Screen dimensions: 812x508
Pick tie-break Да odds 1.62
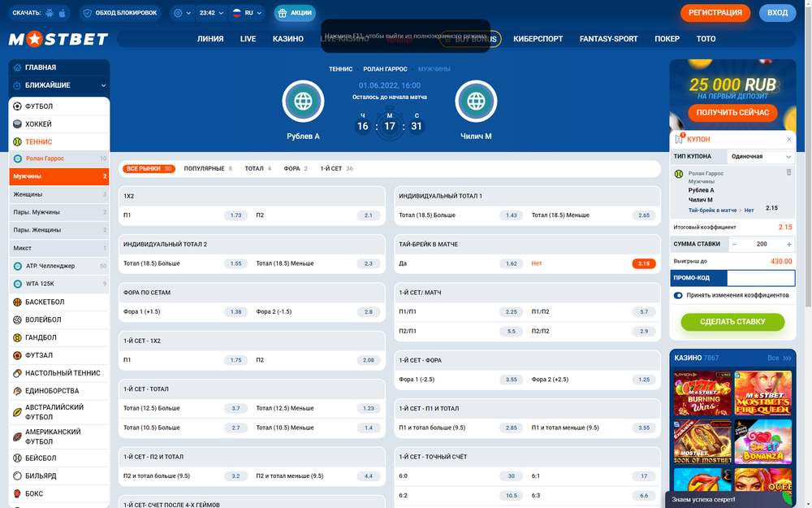click(511, 263)
